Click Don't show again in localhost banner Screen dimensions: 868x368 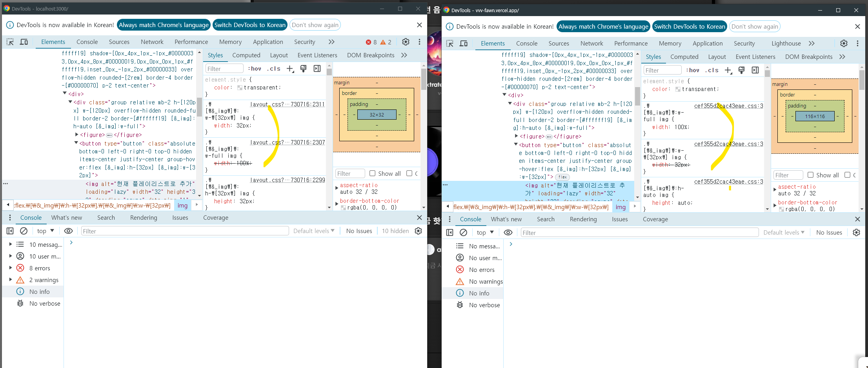pyautogui.click(x=315, y=25)
